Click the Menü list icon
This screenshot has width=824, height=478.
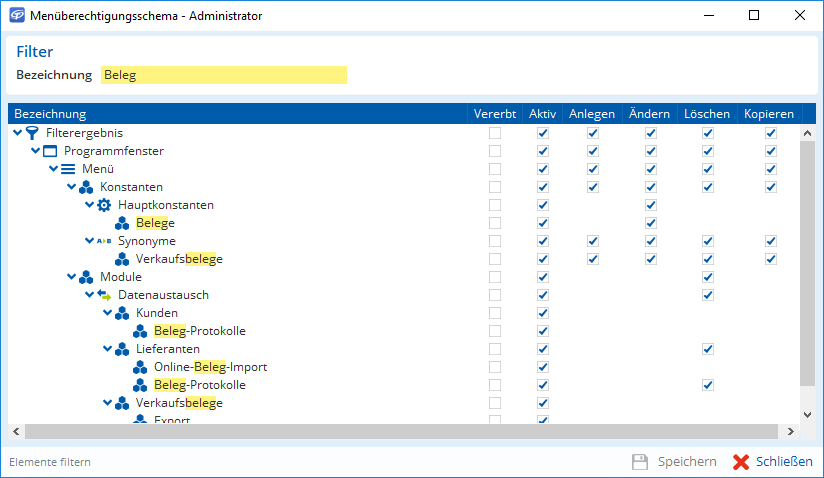click(x=68, y=169)
